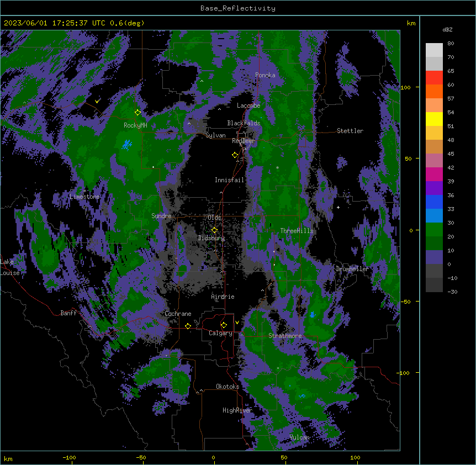
Task: Select the Blackfalds label
Action: pos(244,123)
